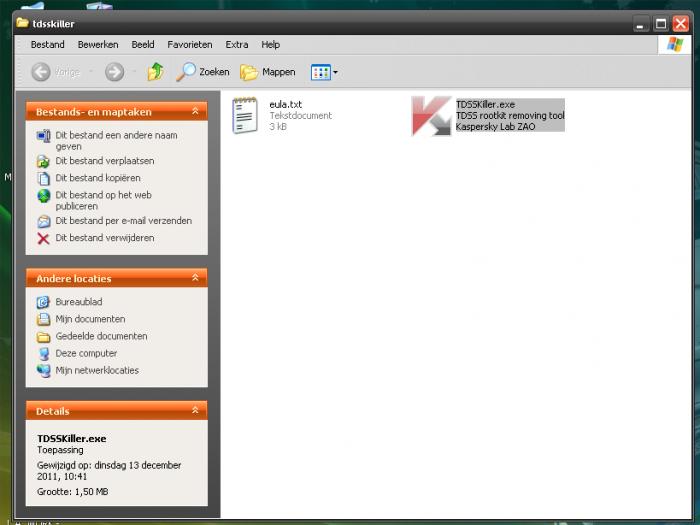Open the Bewerken menu

(98, 45)
